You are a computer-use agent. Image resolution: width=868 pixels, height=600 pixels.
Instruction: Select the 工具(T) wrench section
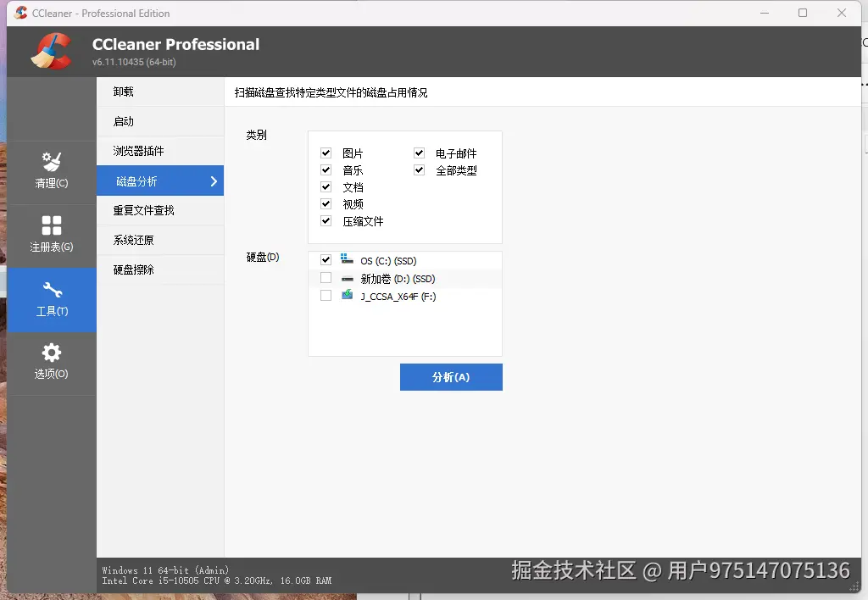[x=52, y=299]
